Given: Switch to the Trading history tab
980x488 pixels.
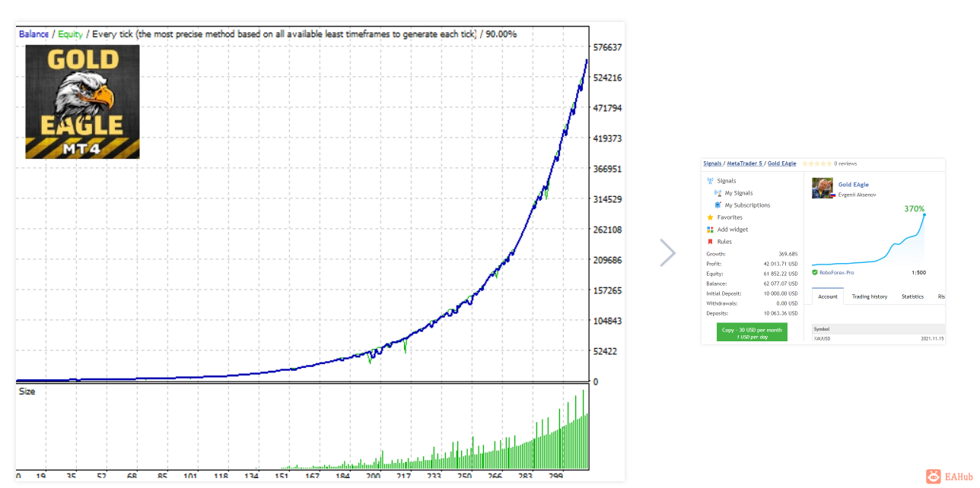Looking at the screenshot, I should tap(870, 296).
